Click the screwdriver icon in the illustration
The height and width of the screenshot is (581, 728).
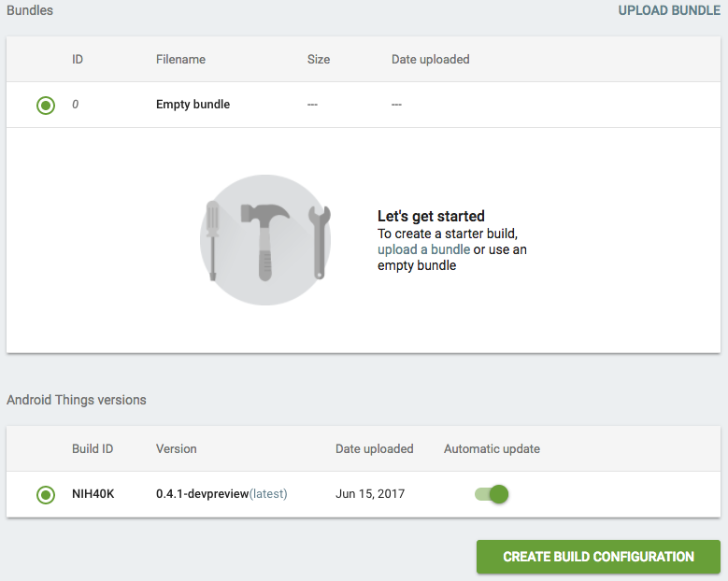click(x=213, y=241)
